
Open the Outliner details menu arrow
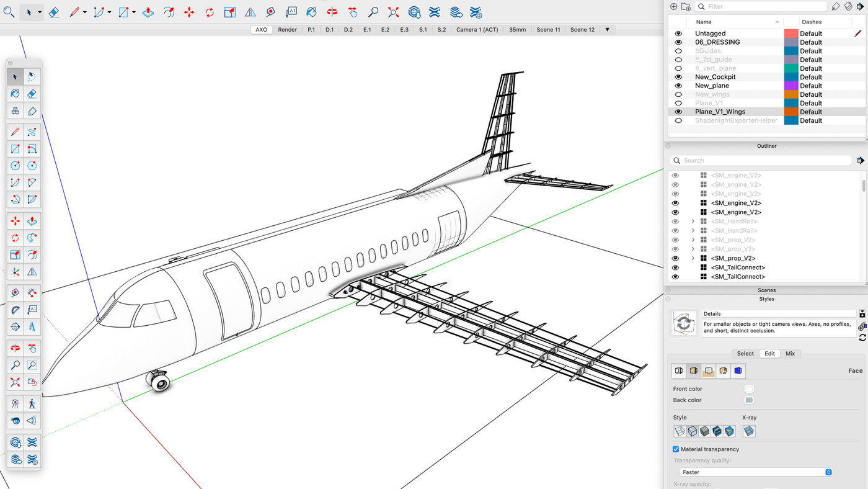[861, 161]
